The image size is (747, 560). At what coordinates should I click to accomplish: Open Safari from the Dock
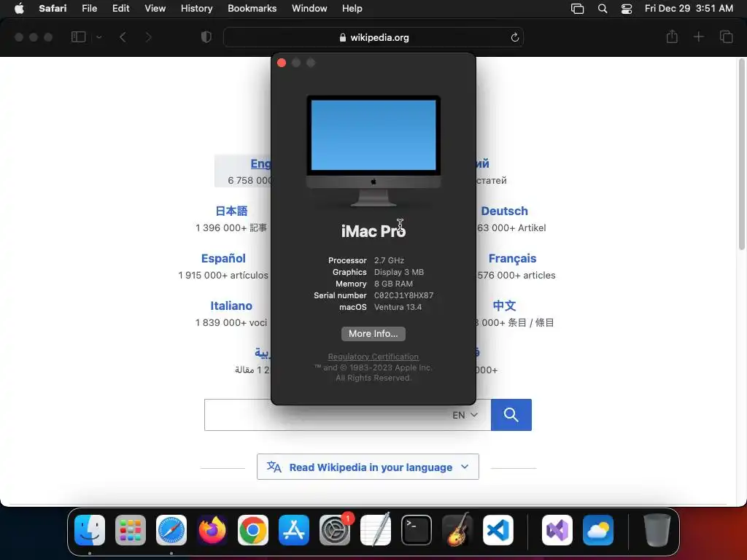point(171,530)
